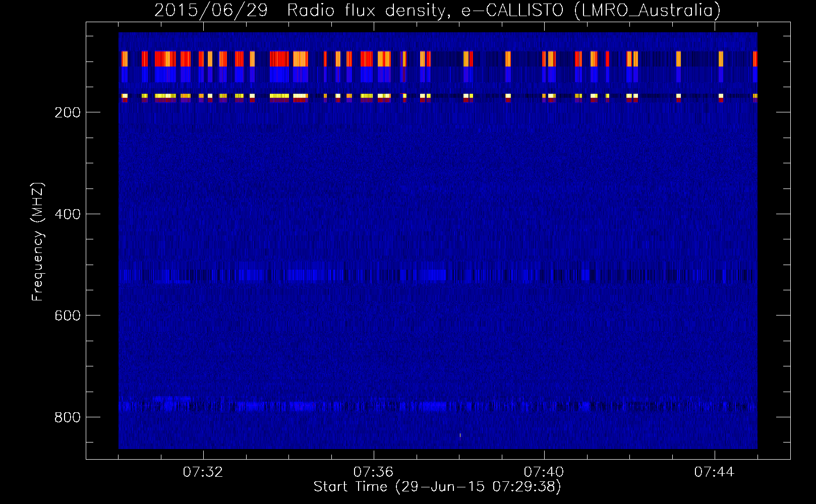Click the 'Start Time (29-Jun-15 07:29:38)' label
The width and height of the screenshot is (816, 504).
[437, 487]
